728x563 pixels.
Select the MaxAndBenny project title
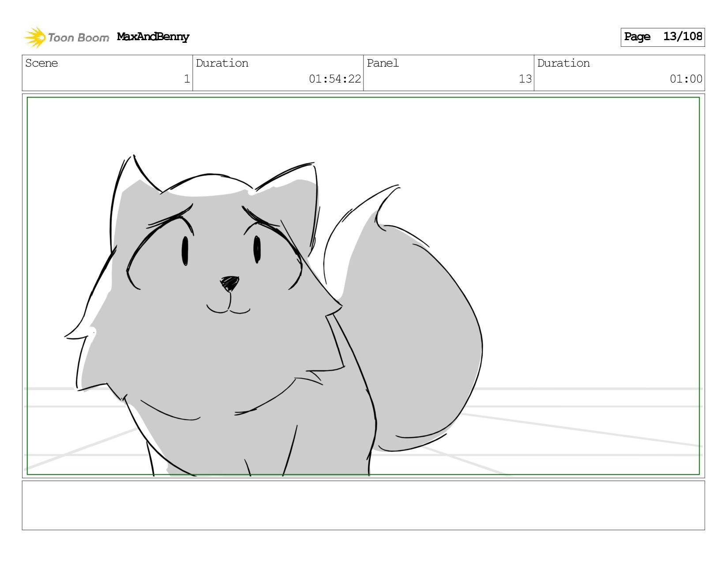pos(153,37)
